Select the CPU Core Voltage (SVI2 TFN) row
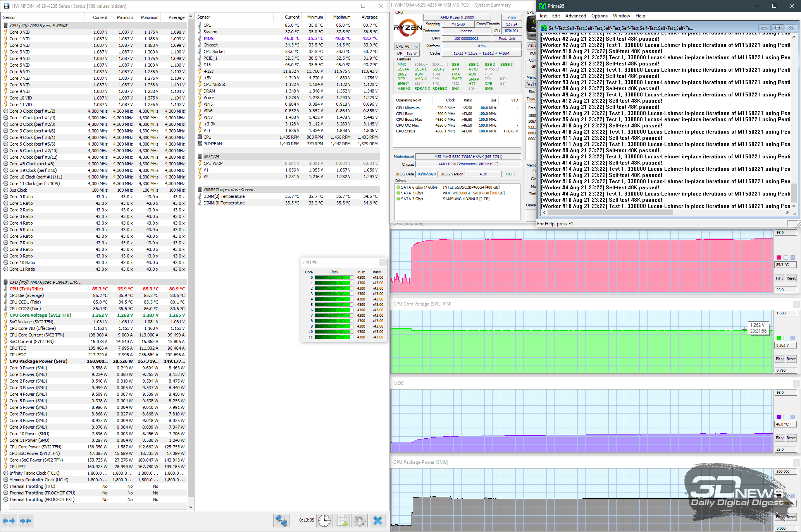The width and height of the screenshot is (801, 532). (94, 315)
